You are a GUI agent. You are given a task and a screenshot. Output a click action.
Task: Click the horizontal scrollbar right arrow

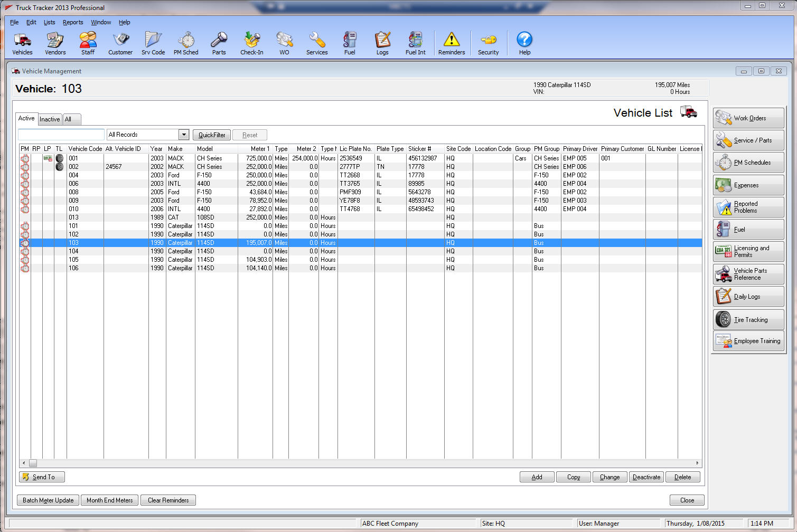(x=697, y=463)
